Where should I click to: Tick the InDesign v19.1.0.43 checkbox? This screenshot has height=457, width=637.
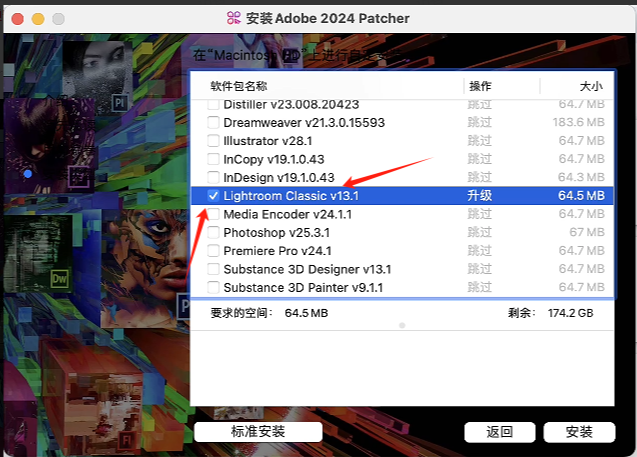(x=213, y=177)
